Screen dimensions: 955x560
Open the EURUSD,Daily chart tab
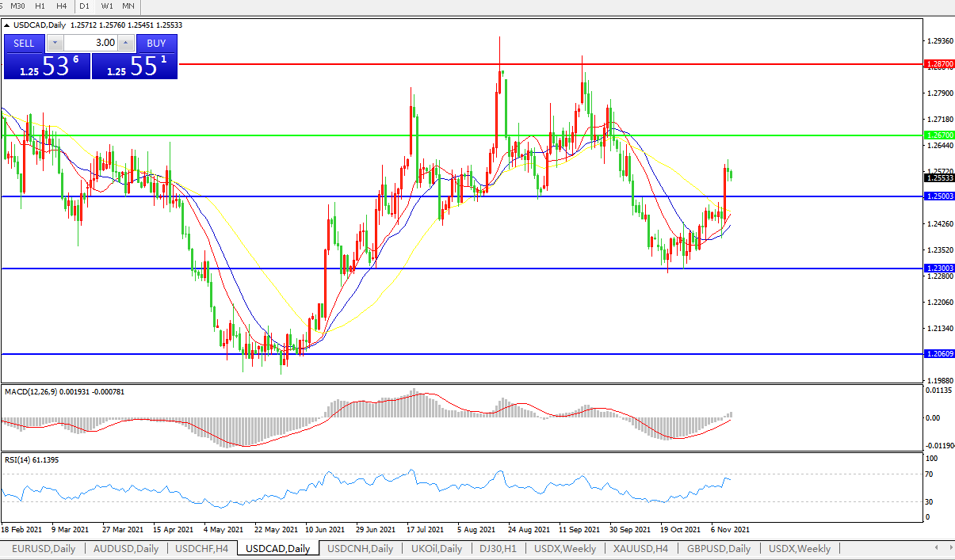44,548
